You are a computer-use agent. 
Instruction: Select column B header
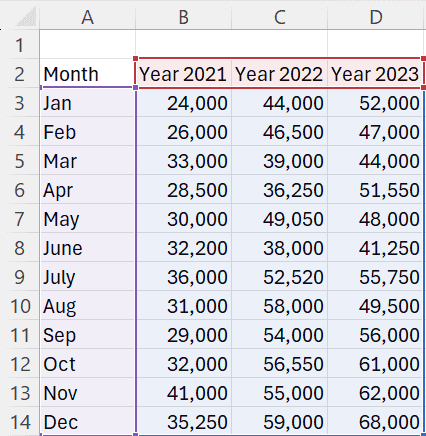click(183, 17)
